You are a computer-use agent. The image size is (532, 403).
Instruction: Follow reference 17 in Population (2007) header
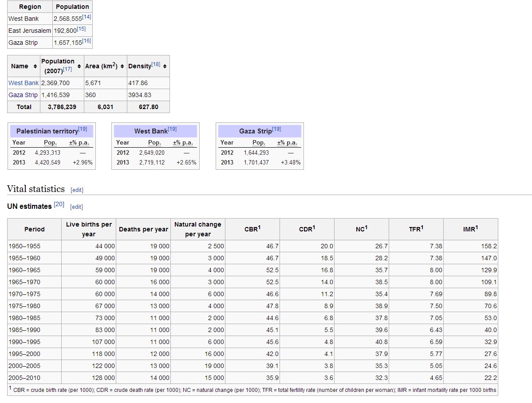67,70
